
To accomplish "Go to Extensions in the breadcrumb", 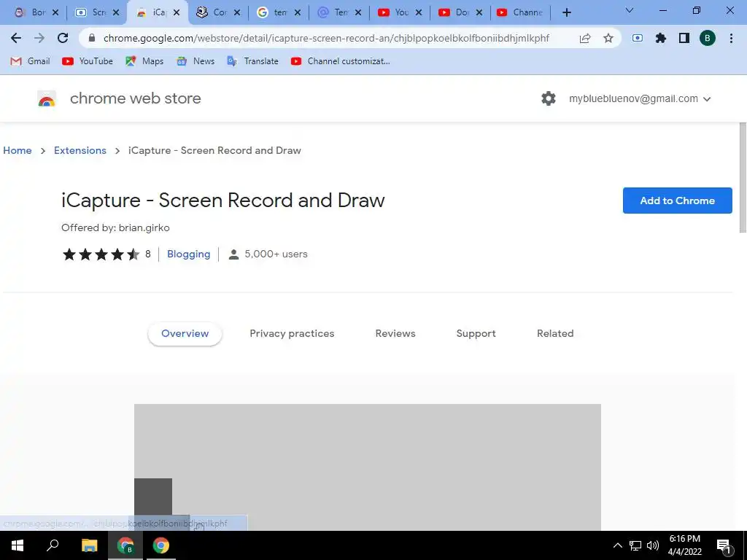I will click(80, 150).
